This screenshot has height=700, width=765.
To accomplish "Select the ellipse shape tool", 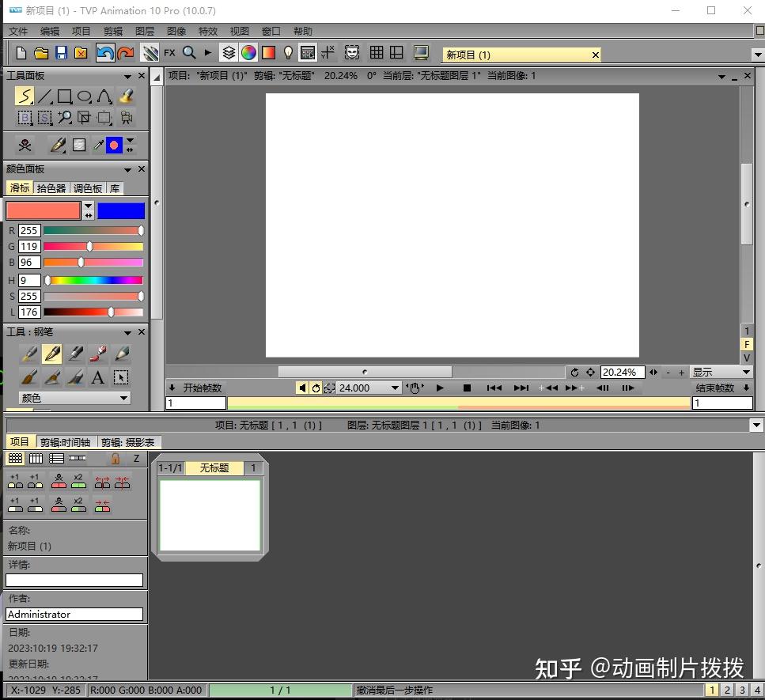I will 85,96.
